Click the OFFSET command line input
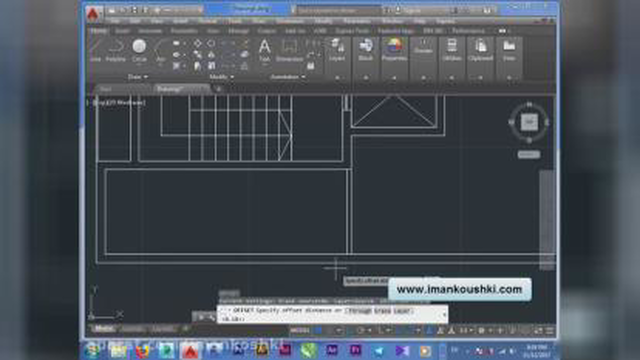This screenshot has height=360, width=640. point(333,314)
